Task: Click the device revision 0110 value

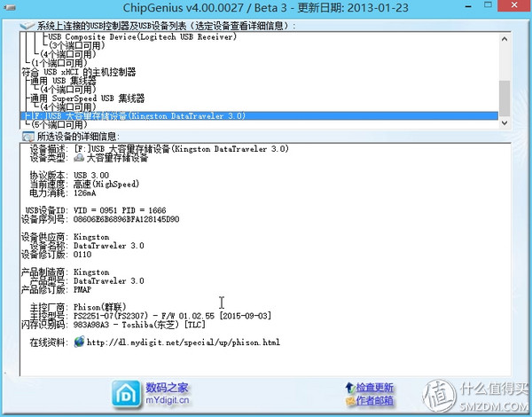Action: [82, 255]
